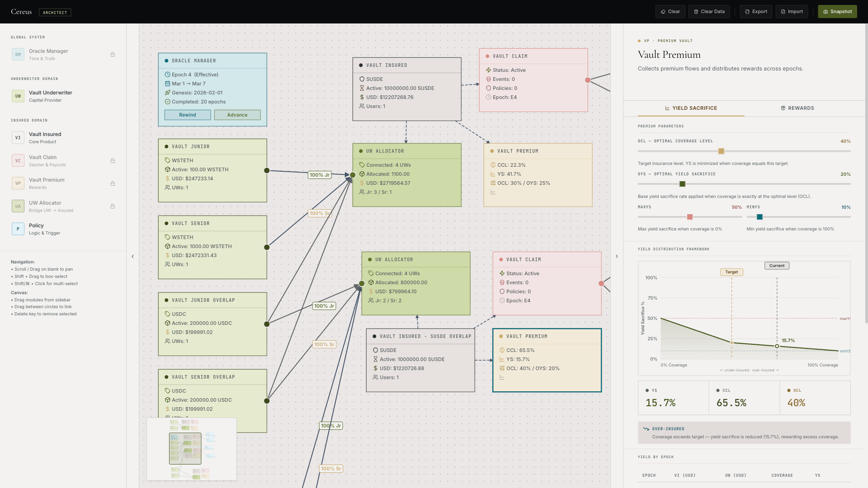Click the OVER-INSURED status banner

click(744, 433)
